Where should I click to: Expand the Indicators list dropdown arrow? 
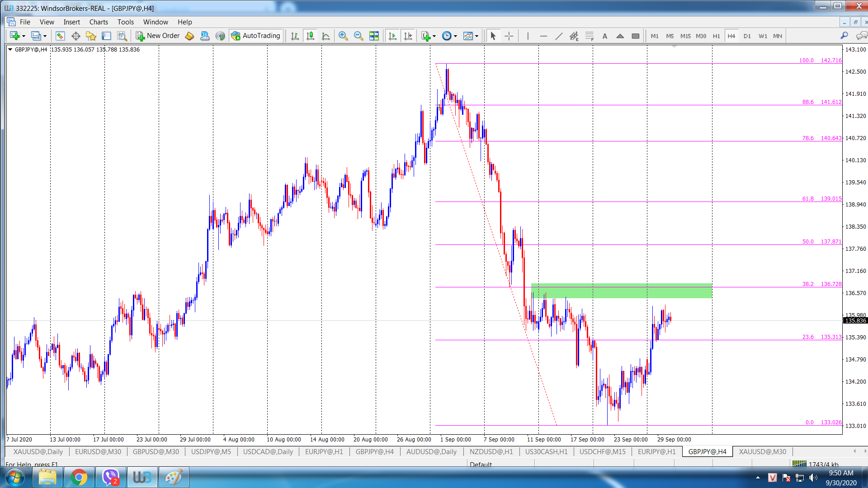[x=434, y=36]
